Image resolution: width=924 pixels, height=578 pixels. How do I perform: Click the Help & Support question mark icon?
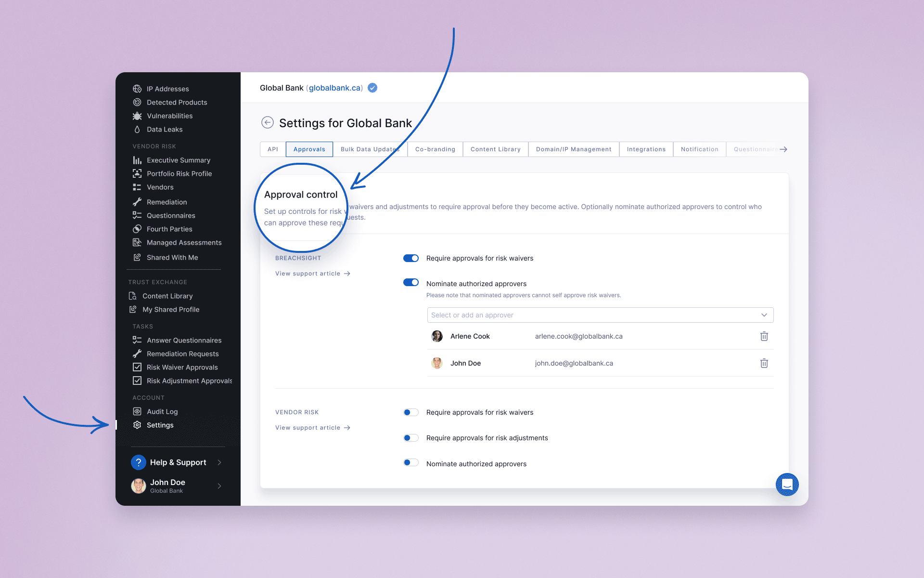point(139,462)
